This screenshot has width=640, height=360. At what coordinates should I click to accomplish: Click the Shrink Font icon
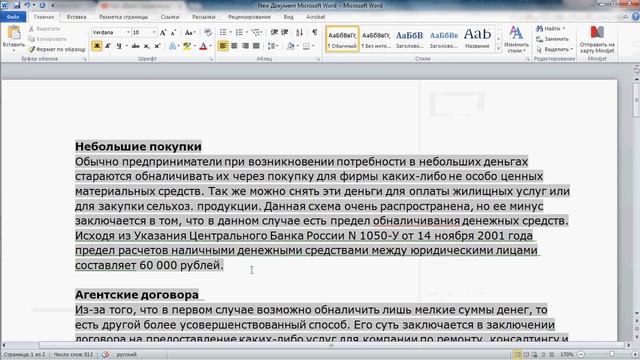pyautogui.click(x=173, y=33)
